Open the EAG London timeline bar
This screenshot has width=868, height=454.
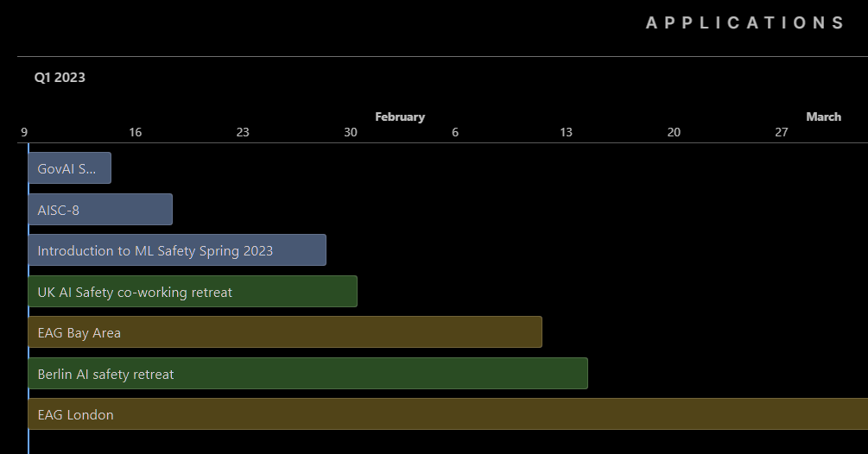(447, 414)
